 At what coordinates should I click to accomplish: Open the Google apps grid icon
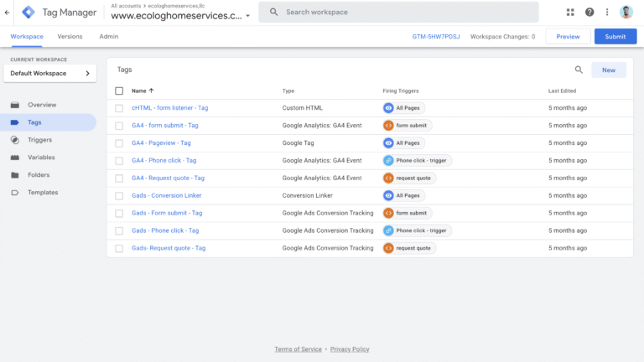point(571,13)
